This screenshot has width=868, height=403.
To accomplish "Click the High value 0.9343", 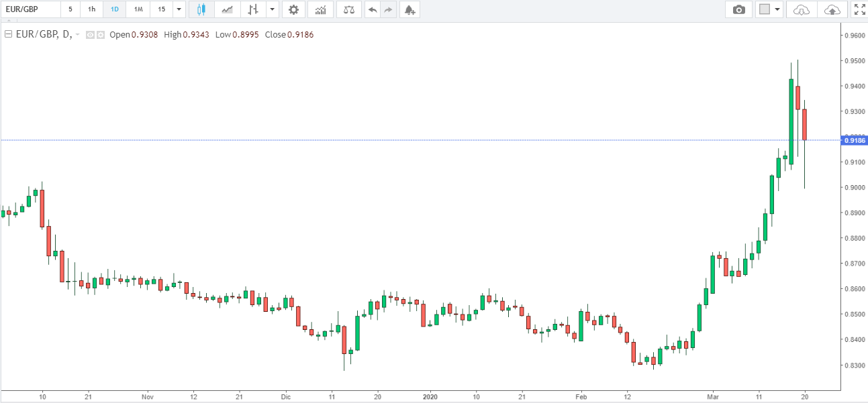I will (x=197, y=34).
